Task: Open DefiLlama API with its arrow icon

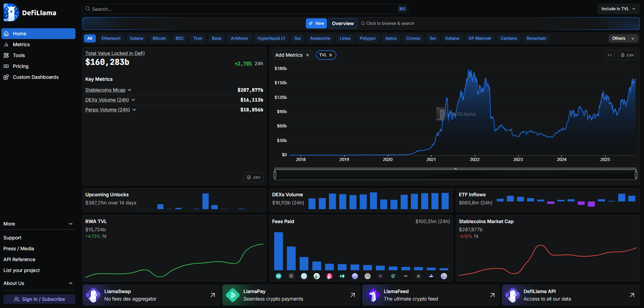Action: click(632, 295)
